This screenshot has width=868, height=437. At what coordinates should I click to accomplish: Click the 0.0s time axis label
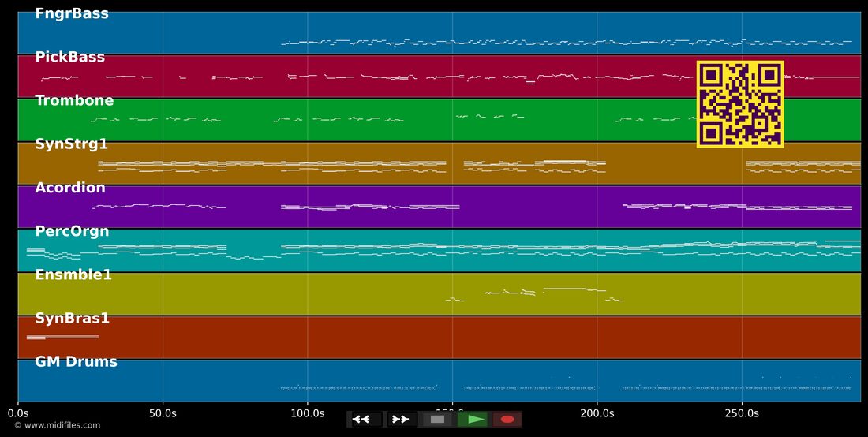(18, 413)
